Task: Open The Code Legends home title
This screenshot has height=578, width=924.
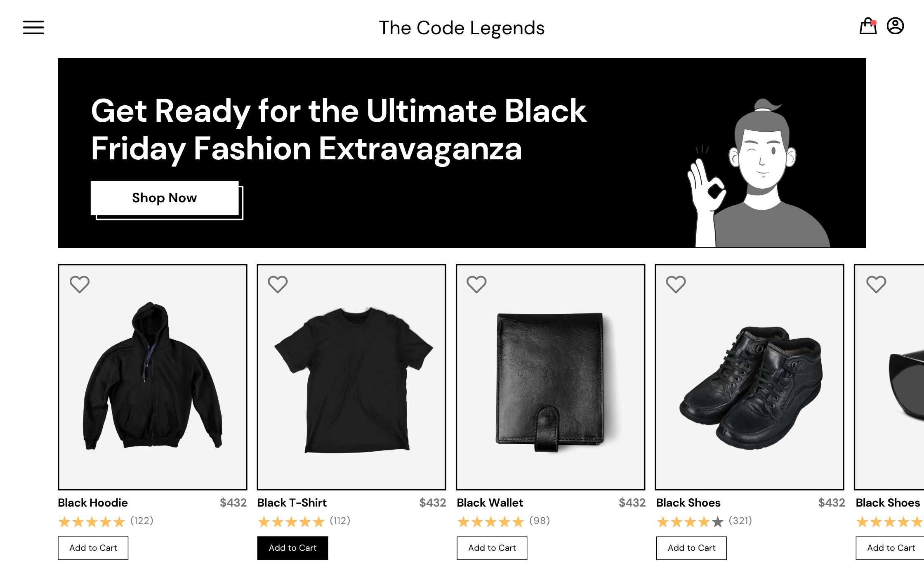Action: click(x=462, y=28)
